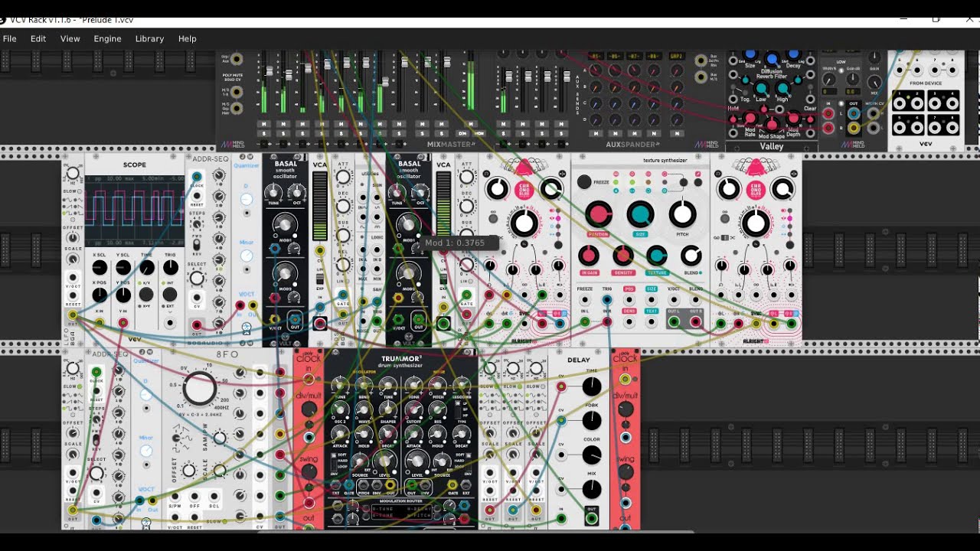
Task: Click the SCOPE TRIG knob
Action: [x=170, y=268]
